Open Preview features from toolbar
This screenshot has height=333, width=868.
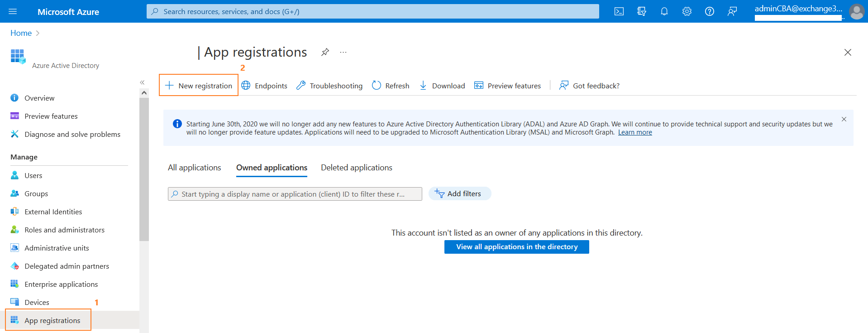point(507,86)
